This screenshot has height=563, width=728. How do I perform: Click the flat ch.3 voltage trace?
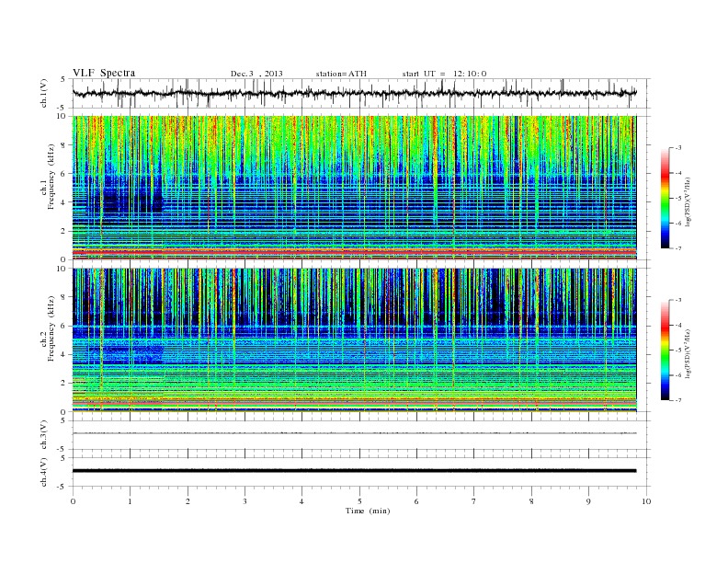click(x=355, y=433)
